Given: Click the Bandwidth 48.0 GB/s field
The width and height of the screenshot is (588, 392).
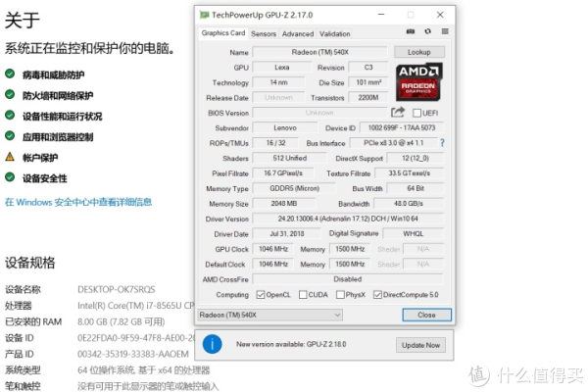Looking at the screenshot, I should (x=409, y=203).
